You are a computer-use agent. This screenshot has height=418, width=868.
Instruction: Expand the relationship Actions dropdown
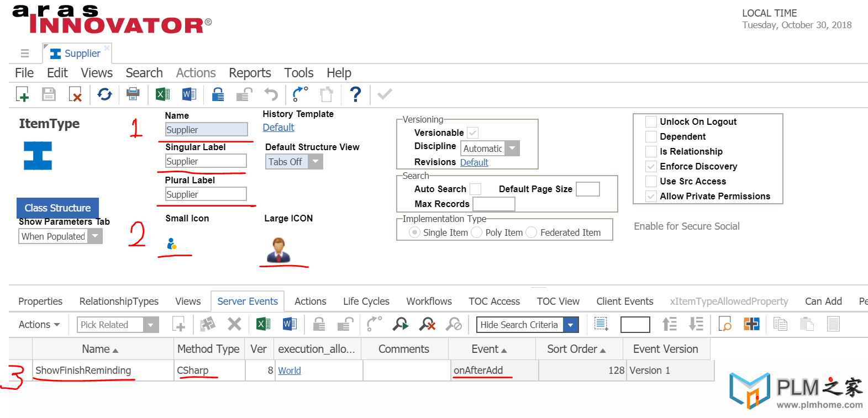39,325
